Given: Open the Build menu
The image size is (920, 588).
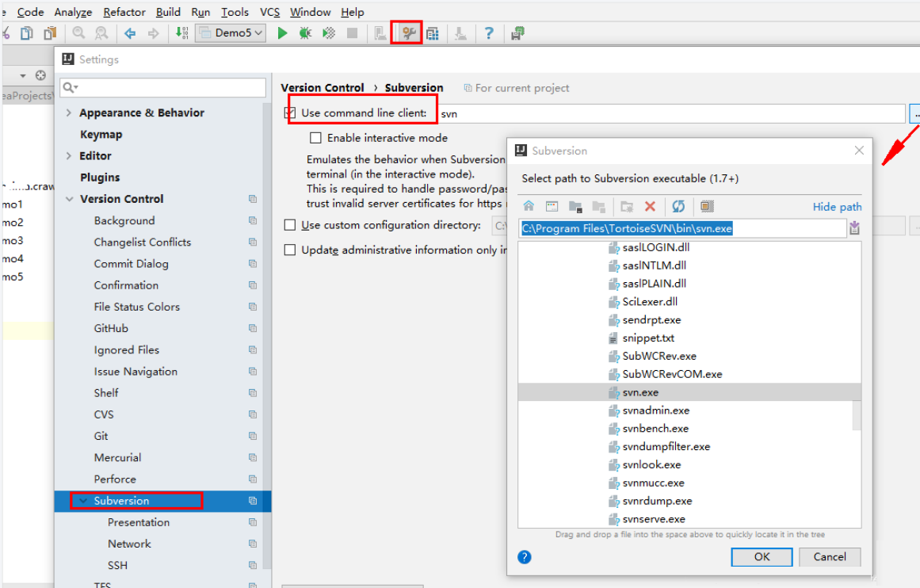Looking at the screenshot, I should pyautogui.click(x=169, y=12).
